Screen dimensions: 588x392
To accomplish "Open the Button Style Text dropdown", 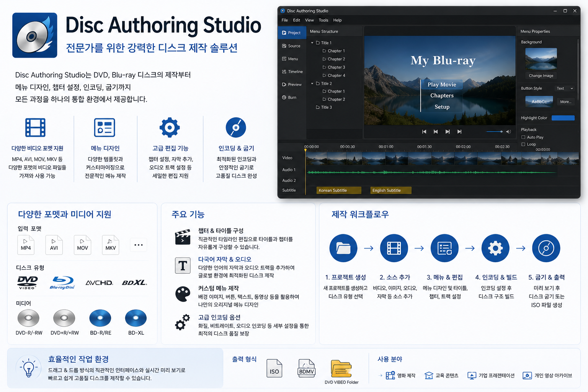I will [565, 88].
